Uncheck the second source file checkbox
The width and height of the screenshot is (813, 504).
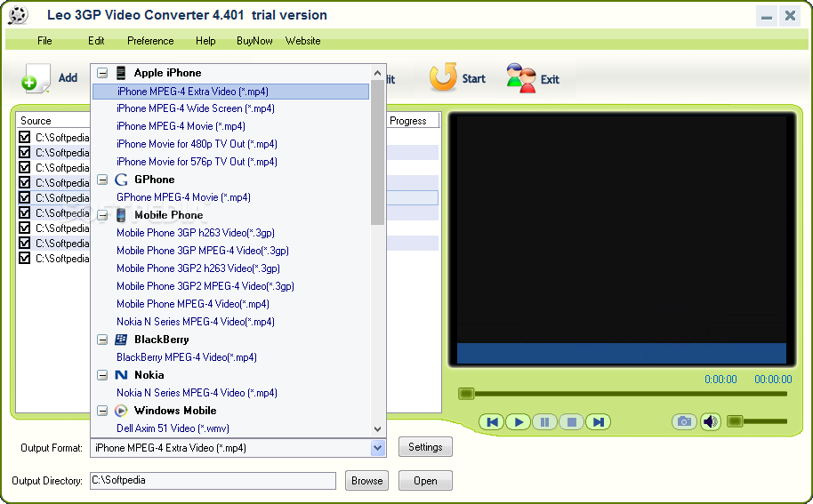(24, 152)
